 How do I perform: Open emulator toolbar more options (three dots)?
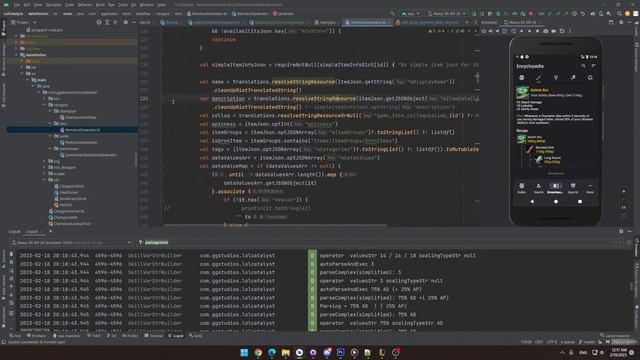570,31
